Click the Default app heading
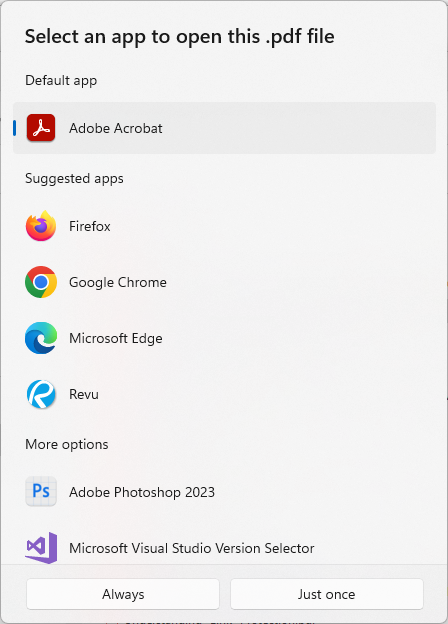 click(61, 80)
